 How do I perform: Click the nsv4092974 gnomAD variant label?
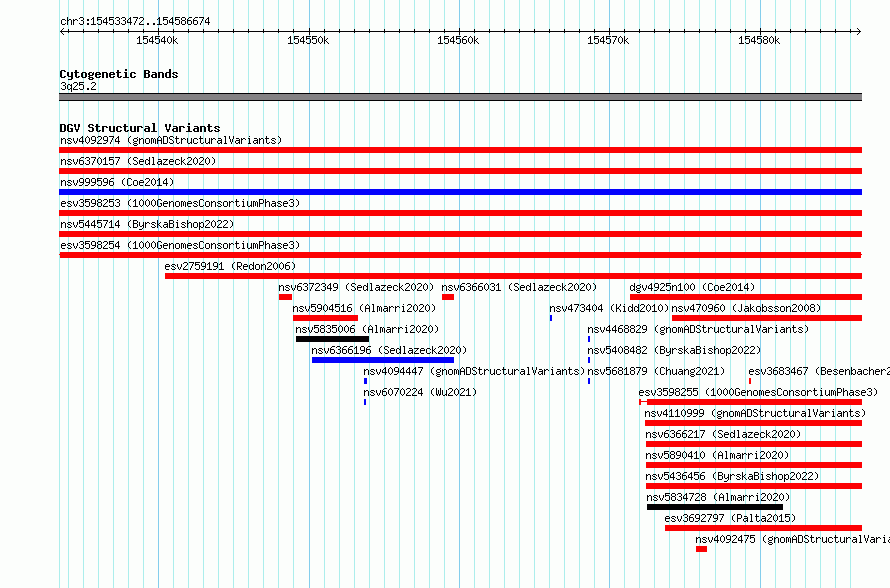(x=171, y=140)
